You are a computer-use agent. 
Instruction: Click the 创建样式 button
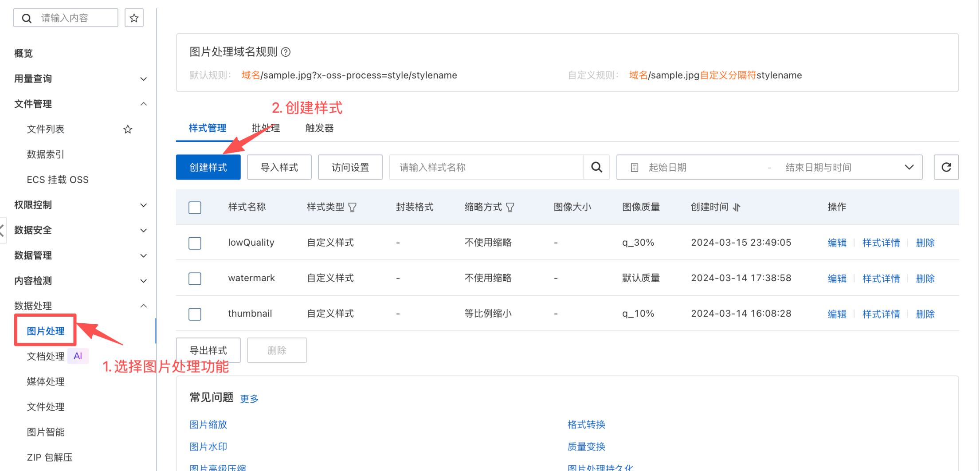pos(208,167)
